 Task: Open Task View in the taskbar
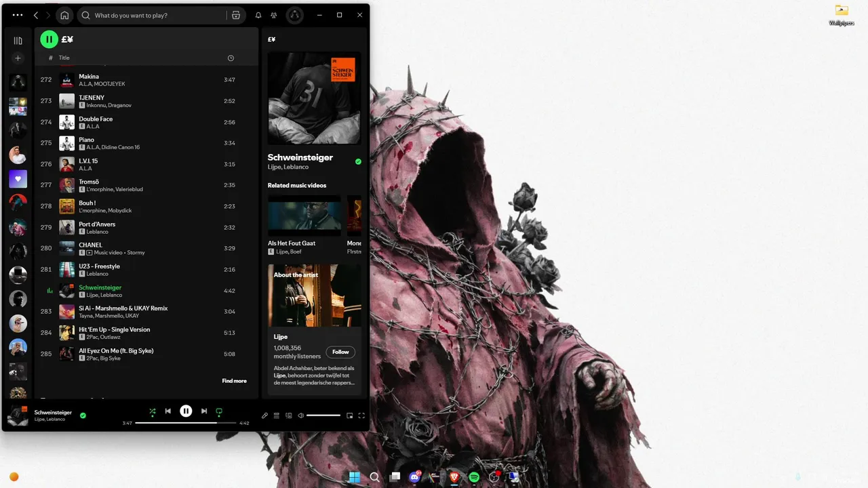(395, 477)
